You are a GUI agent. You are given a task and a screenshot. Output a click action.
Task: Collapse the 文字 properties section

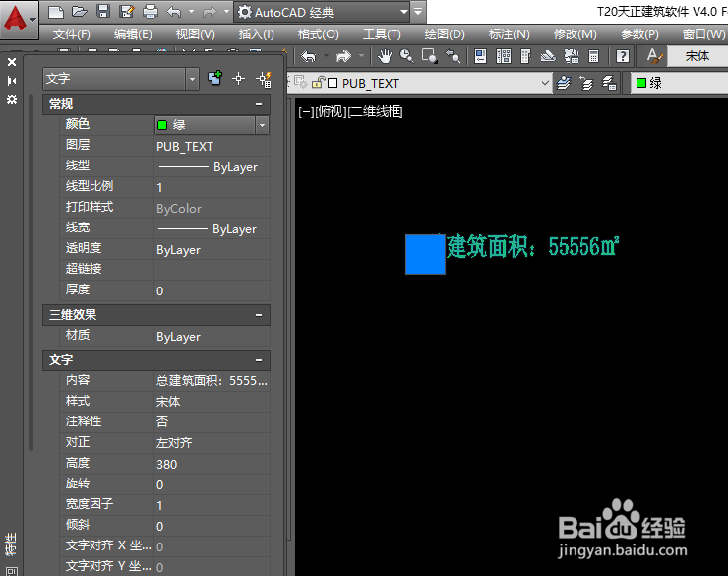[259, 360]
